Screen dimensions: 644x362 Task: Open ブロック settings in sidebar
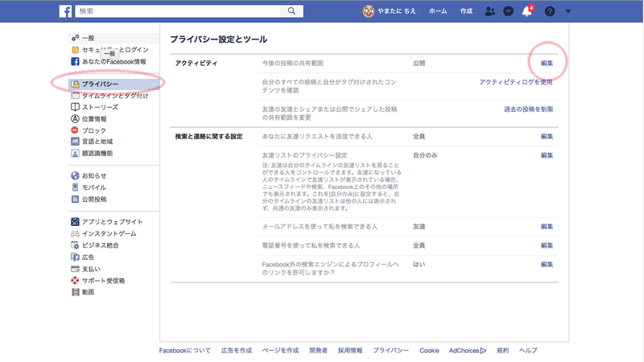click(93, 130)
